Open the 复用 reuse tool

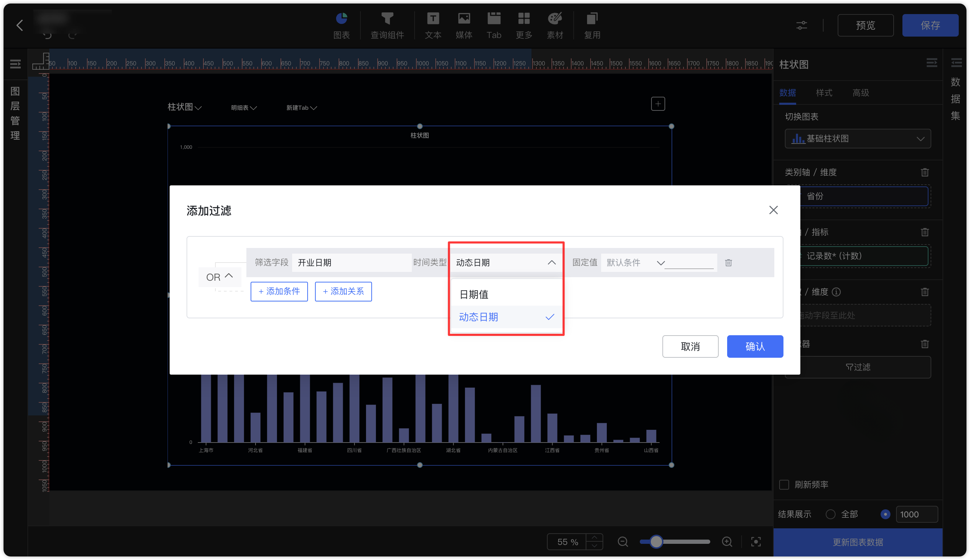pyautogui.click(x=592, y=25)
